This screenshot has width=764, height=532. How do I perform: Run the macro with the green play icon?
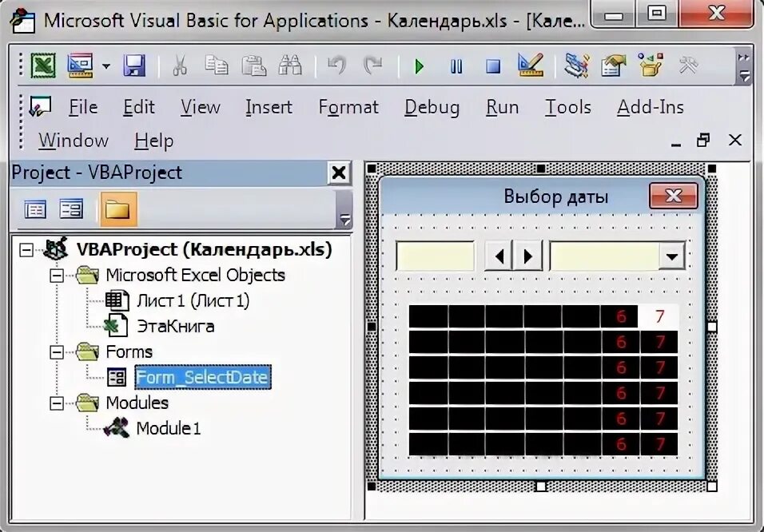pos(419,66)
